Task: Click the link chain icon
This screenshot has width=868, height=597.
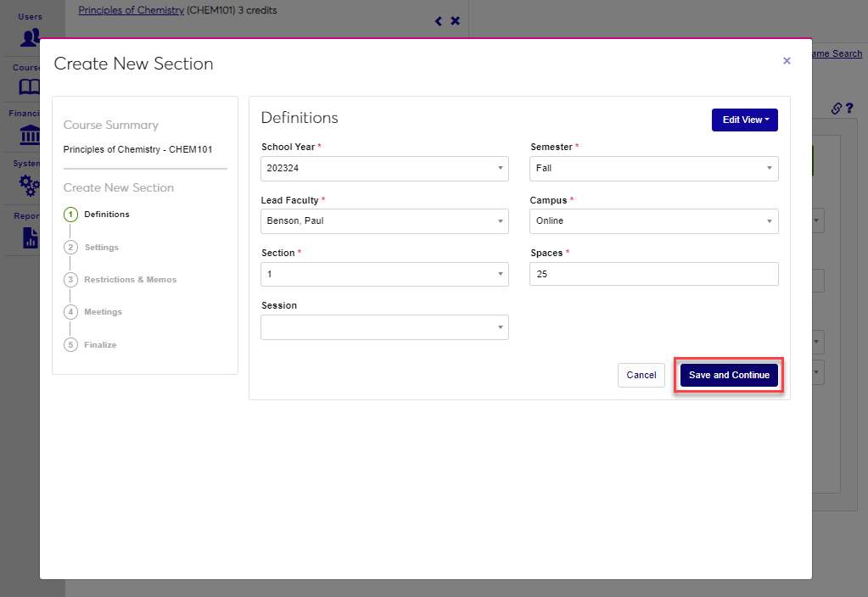Action: click(836, 109)
